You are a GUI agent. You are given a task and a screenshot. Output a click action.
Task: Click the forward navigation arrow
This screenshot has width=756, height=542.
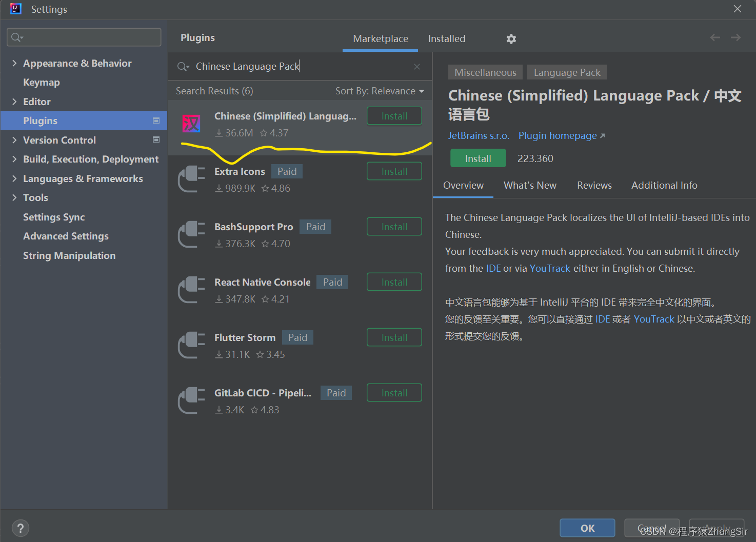pos(735,37)
